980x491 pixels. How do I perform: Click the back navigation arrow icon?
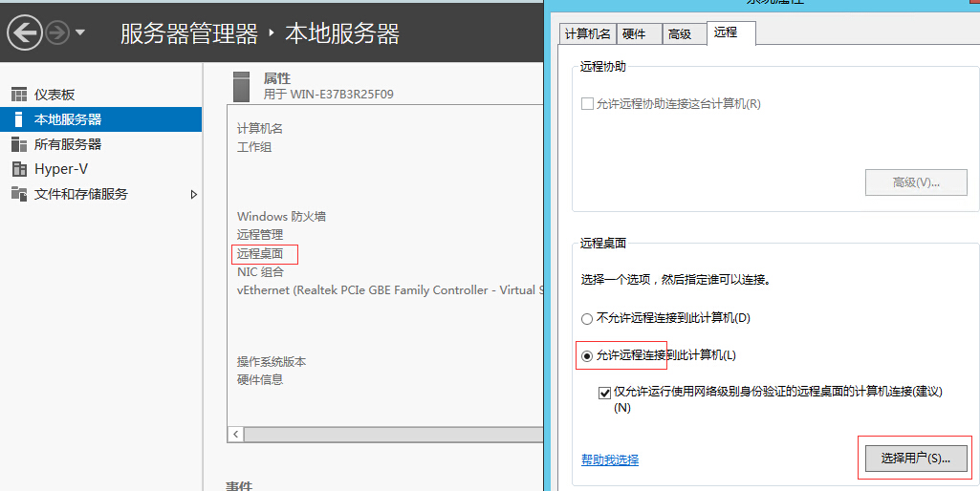(24, 33)
